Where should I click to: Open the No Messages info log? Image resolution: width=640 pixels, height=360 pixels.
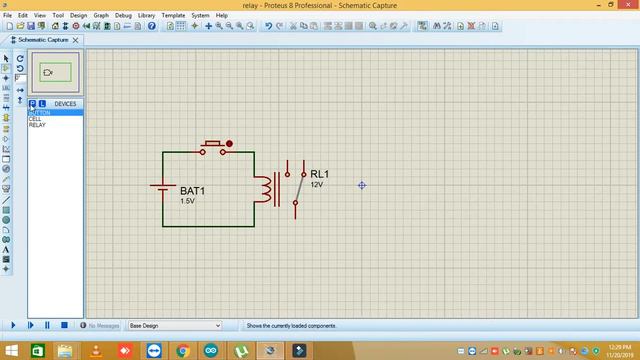[100, 326]
